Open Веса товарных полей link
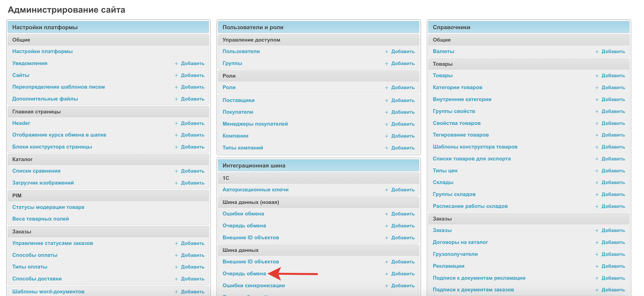This screenshot has width=644, height=296. tap(40, 219)
